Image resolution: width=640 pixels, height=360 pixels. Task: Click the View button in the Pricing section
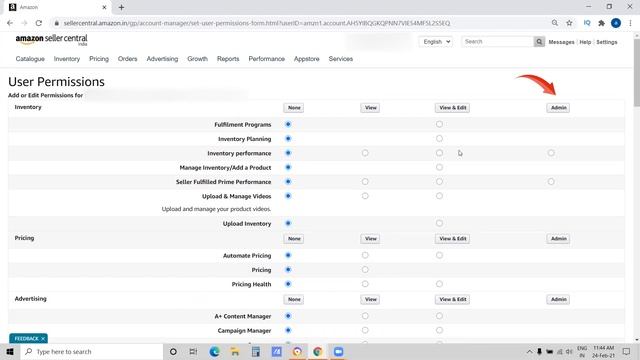click(370, 239)
